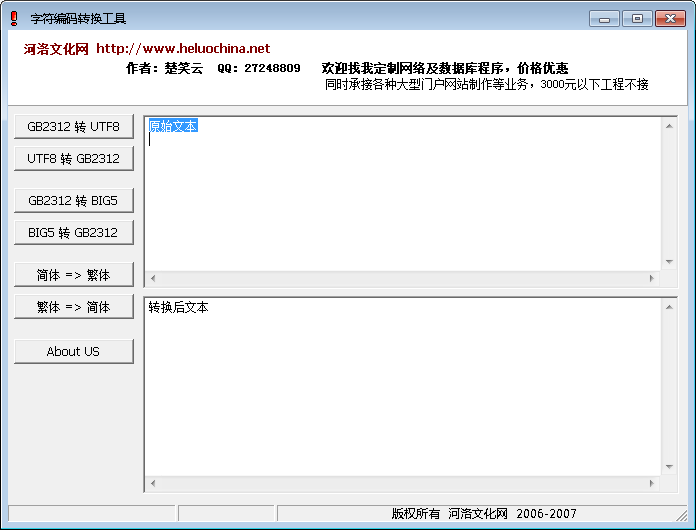Click the source box scroll-down arrow
The height and width of the screenshot is (530, 696).
(669, 262)
